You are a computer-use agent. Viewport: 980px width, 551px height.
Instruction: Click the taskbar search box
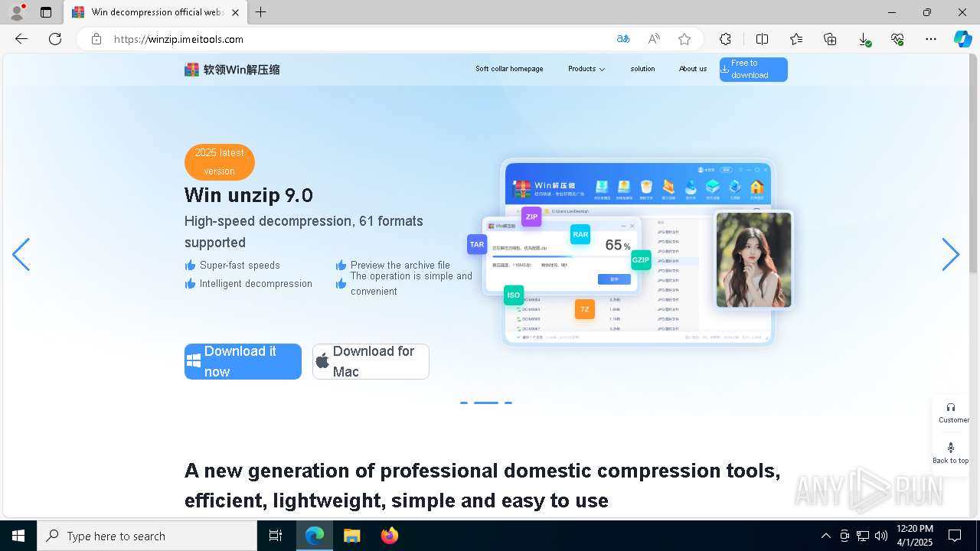[x=147, y=536]
